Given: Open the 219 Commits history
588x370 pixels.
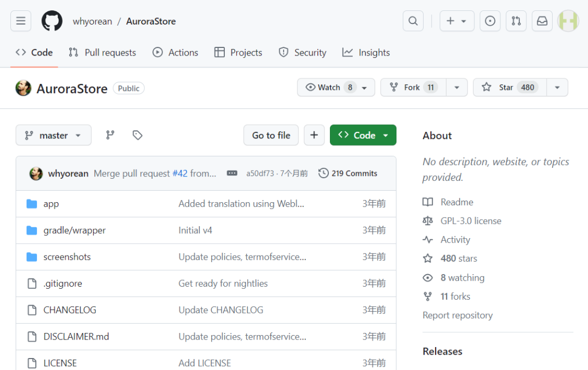Looking at the screenshot, I should [x=348, y=173].
